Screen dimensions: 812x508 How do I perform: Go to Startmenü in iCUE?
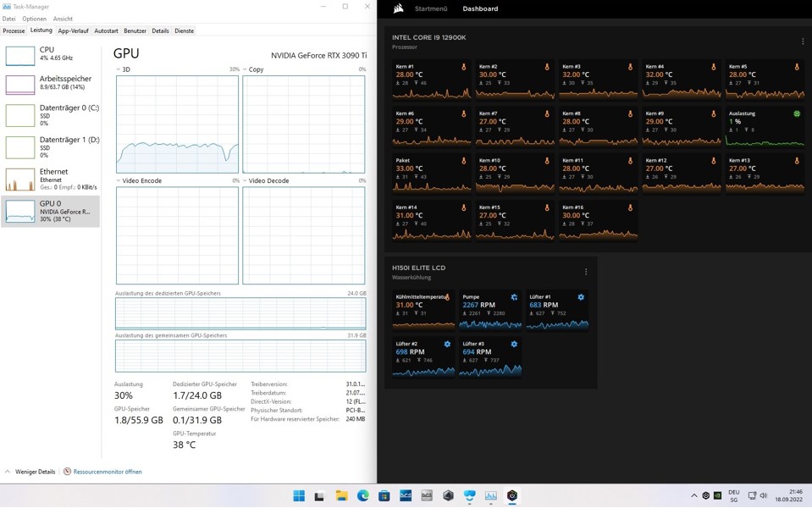[431, 8]
